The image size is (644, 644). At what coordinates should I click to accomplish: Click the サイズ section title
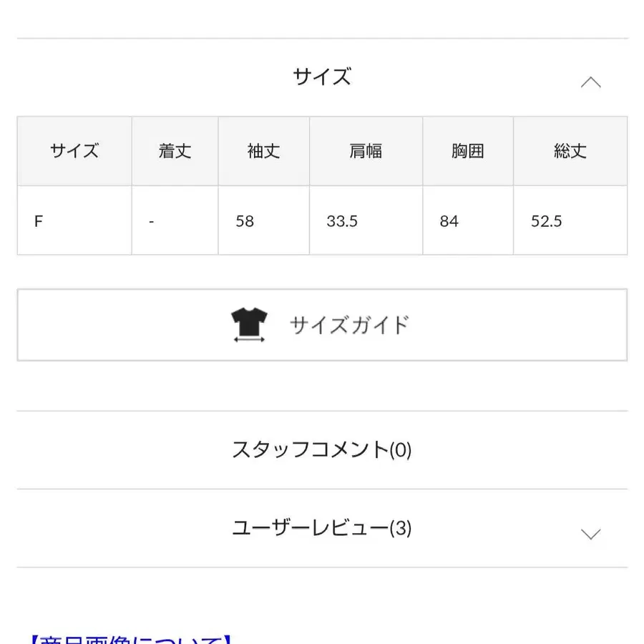pyautogui.click(x=322, y=77)
